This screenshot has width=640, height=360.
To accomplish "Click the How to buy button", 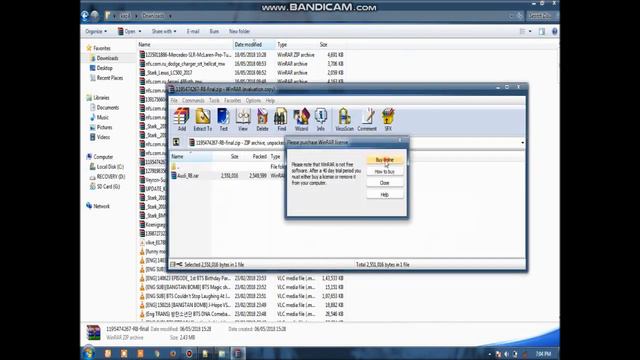I will click(385, 171).
